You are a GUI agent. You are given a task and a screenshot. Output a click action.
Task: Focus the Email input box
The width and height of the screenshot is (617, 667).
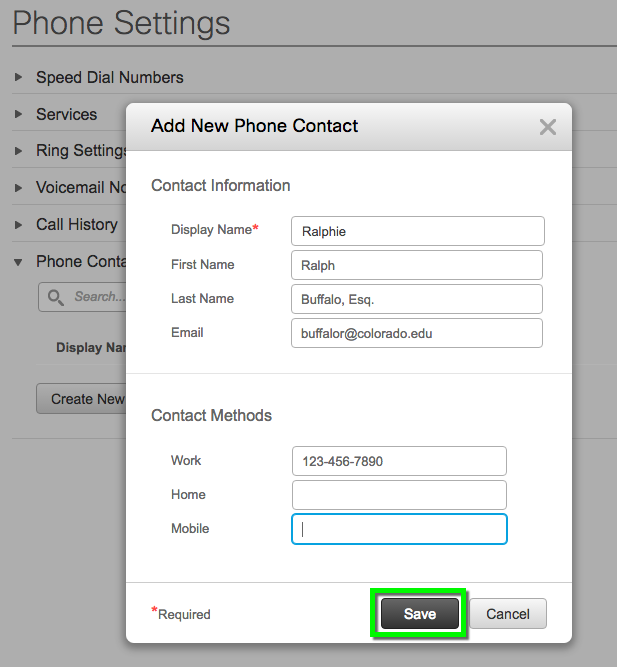click(417, 333)
